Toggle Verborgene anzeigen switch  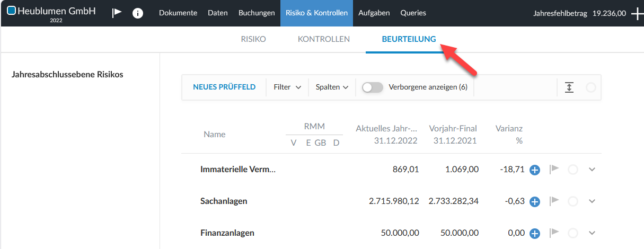click(373, 87)
